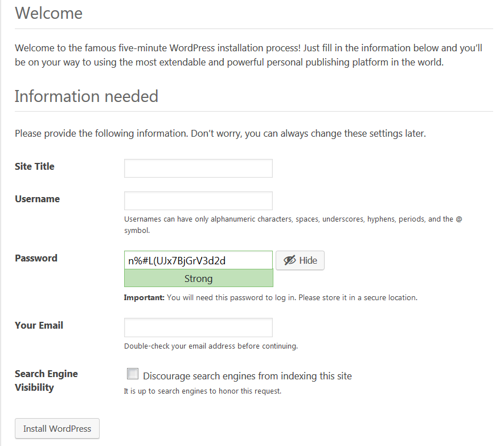The width and height of the screenshot is (504, 446).
Task: Click the Your Email label
Action: click(x=39, y=325)
